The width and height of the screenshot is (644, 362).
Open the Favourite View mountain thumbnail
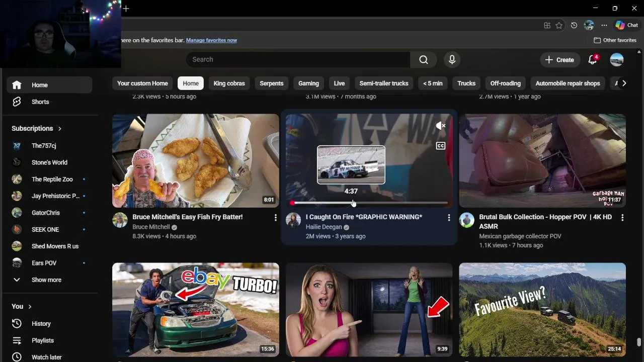(x=542, y=310)
